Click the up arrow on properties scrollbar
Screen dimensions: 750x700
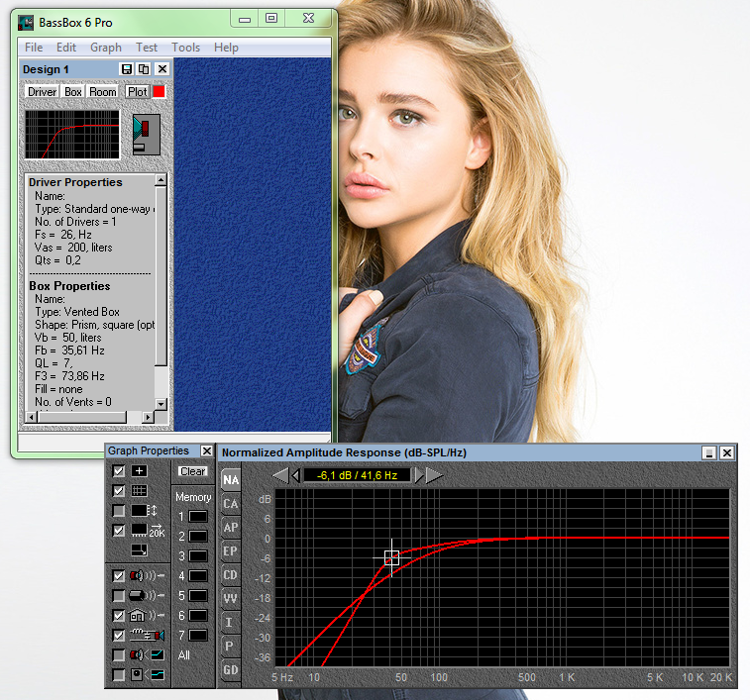pos(161,180)
